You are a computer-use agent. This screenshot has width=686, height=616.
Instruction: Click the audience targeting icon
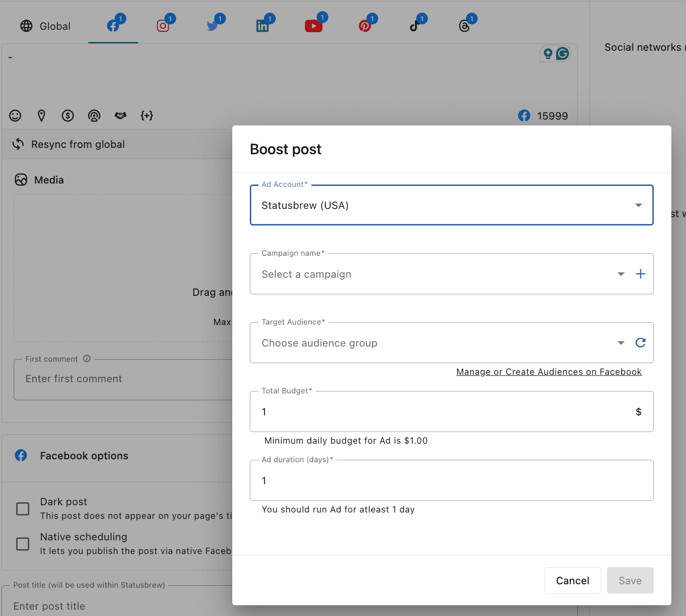(94, 116)
